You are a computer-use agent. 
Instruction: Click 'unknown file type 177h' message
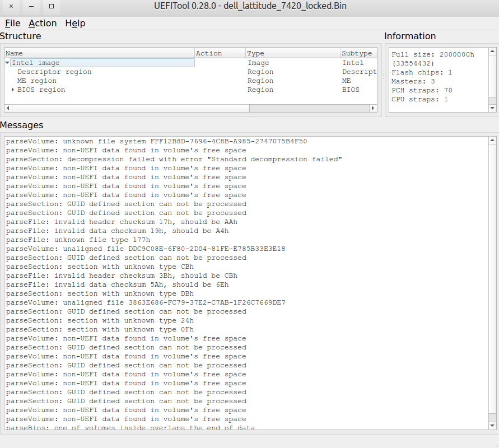point(78,240)
